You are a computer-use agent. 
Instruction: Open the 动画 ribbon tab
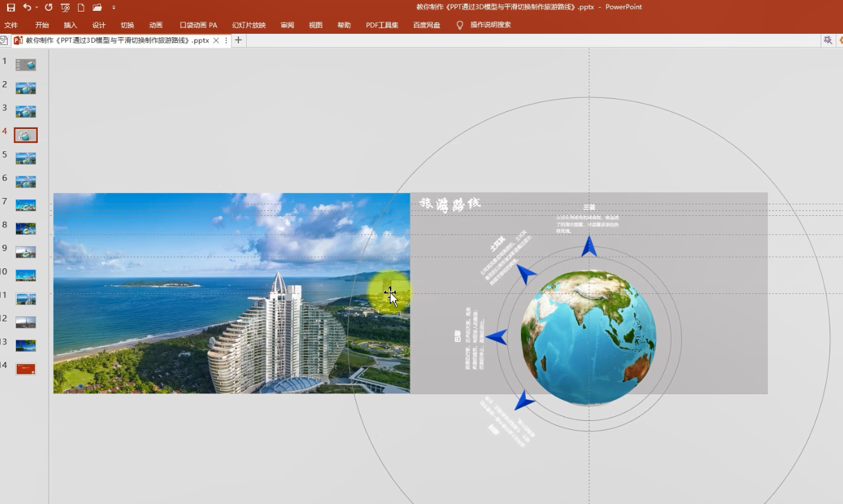[x=156, y=25]
